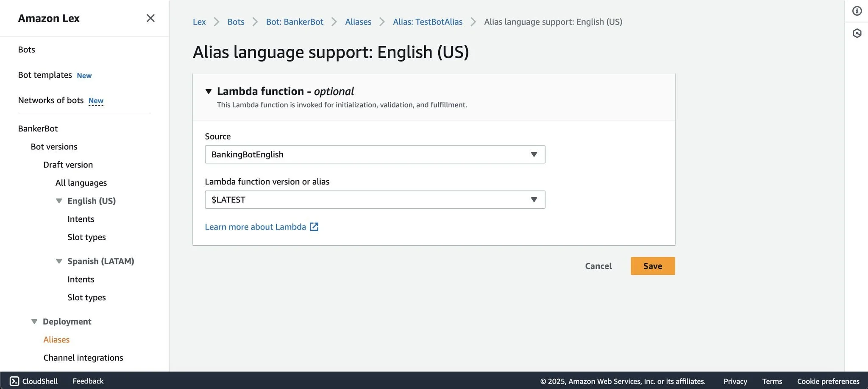This screenshot has width=868, height=389.
Task: Open the info panel icon
Action: 857,11
